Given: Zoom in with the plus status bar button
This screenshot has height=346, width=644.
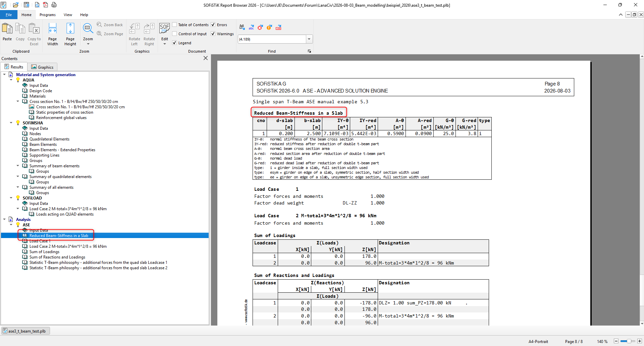Looking at the screenshot, I should pos(640,341).
